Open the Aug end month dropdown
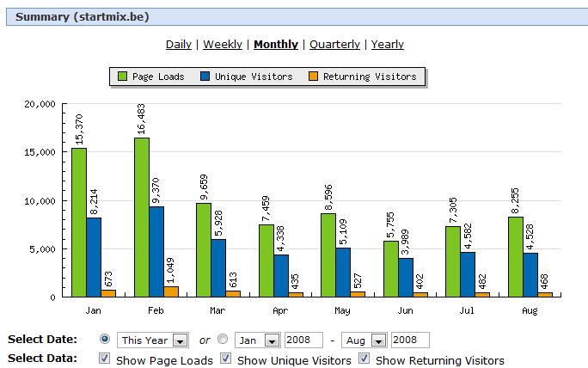Image resolution: width=588 pixels, height=368 pixels. [364, 340]
